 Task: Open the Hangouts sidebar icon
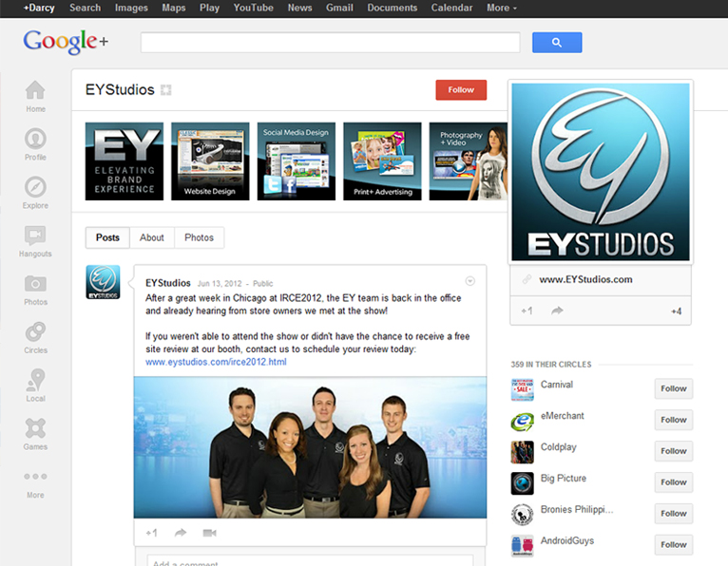pos(35,236)
